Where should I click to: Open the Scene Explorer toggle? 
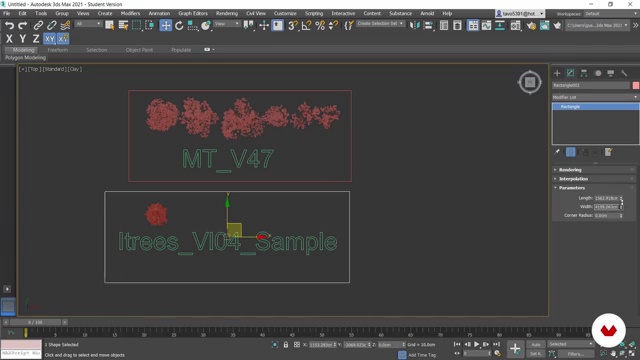click(444, 25)
